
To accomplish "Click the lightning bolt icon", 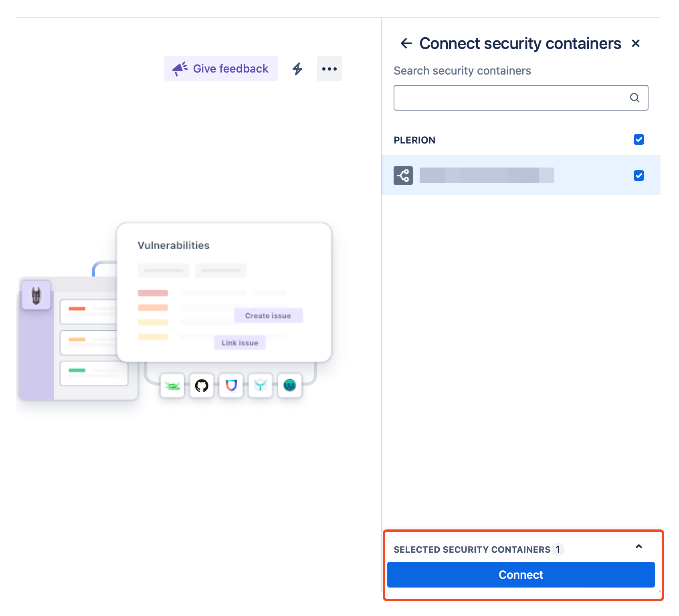I will coord(297,69).
